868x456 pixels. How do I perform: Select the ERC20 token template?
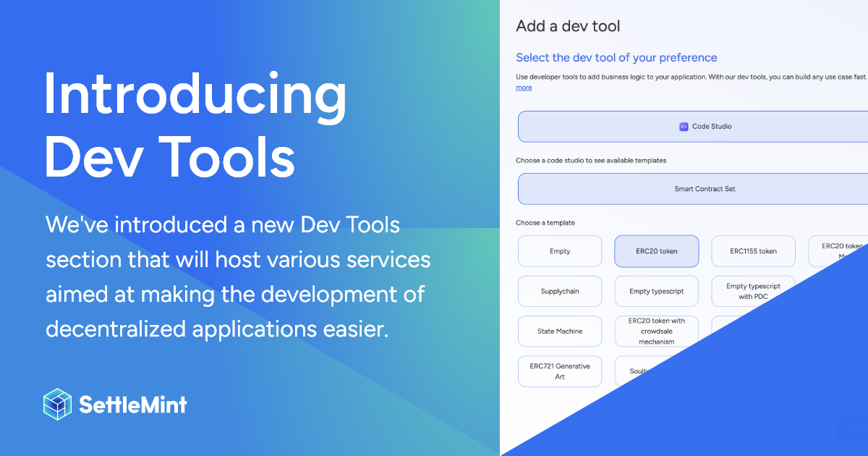656,250
